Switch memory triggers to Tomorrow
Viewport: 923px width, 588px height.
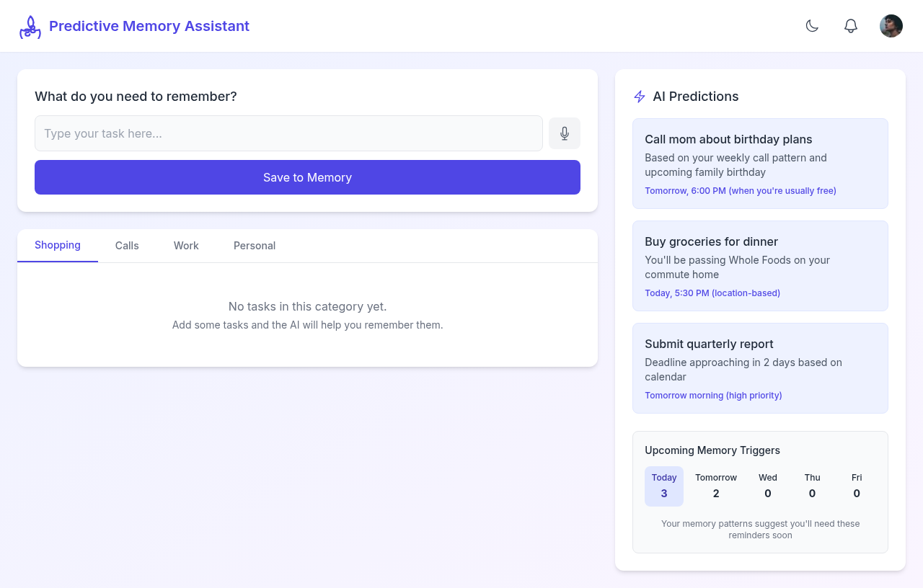point(715,486)
